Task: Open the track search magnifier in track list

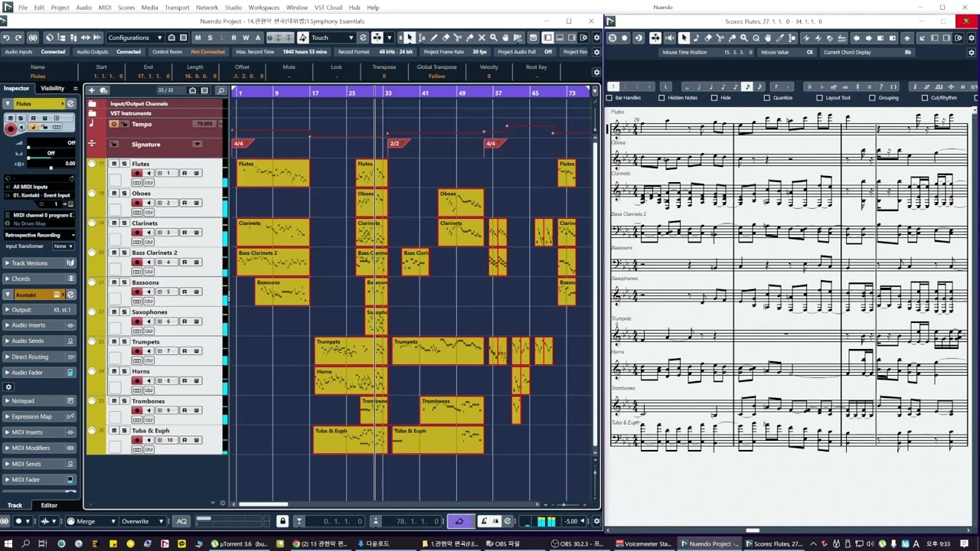Action: (221, 90)
